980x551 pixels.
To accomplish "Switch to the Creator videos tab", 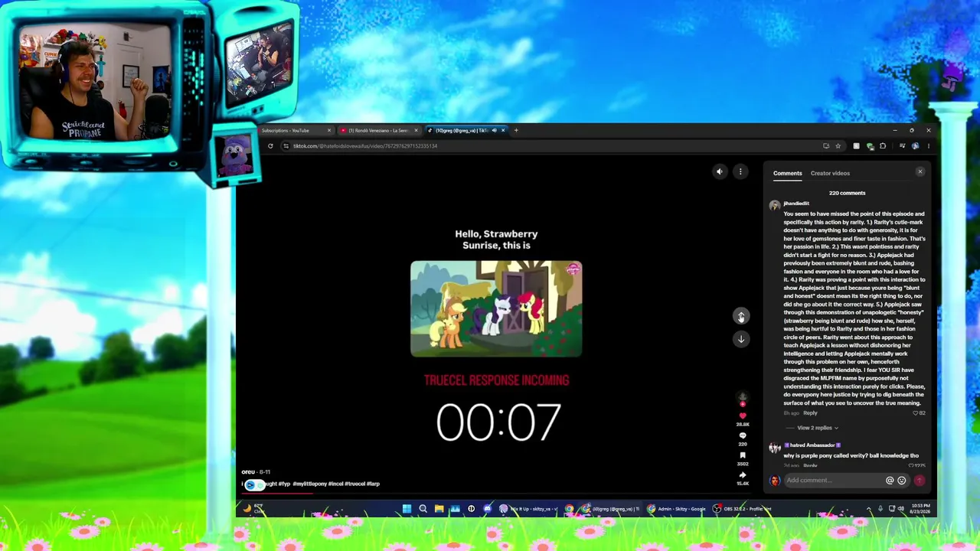I will [830, 173].
